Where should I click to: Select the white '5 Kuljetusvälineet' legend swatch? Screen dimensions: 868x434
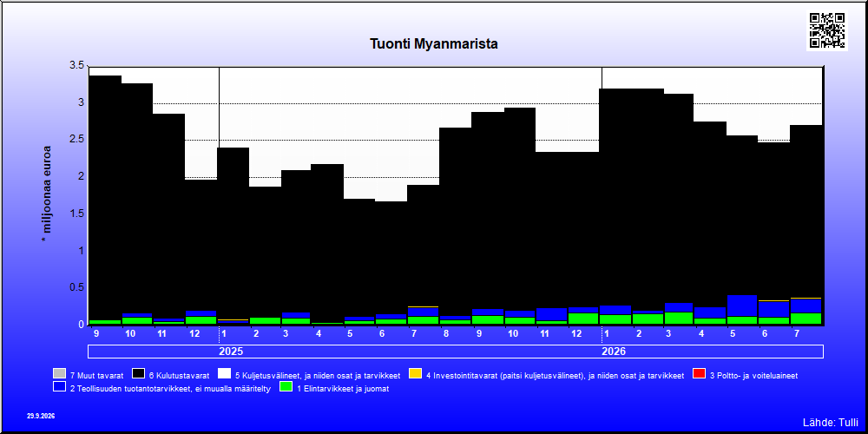coord(224,375)
